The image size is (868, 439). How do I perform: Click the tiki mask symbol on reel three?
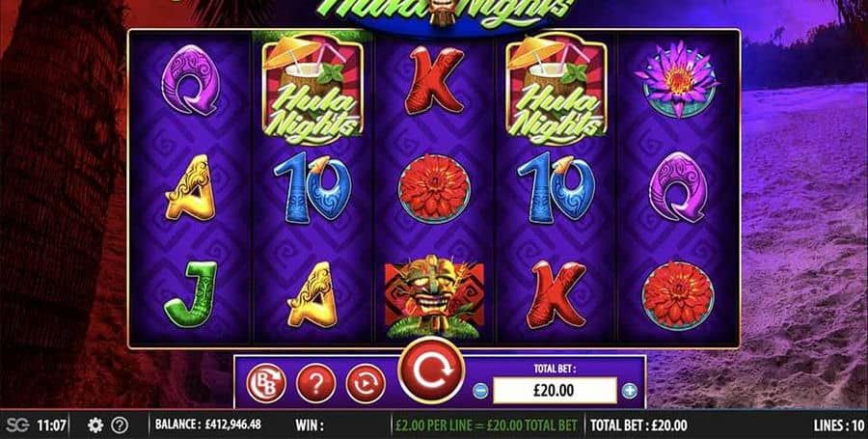pyautogui.click(x=434, y=297)
